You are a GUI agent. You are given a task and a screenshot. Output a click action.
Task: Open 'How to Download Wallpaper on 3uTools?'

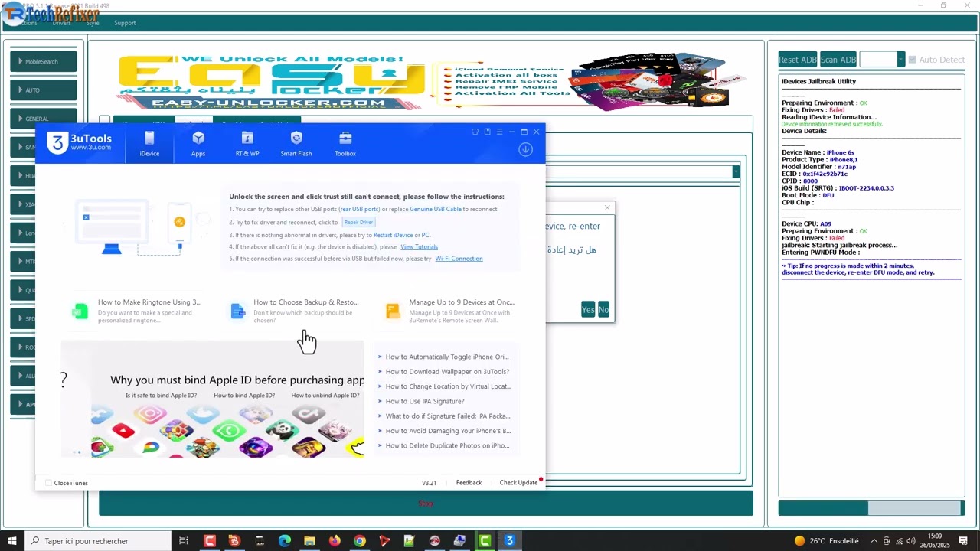[x=447, y=372]
